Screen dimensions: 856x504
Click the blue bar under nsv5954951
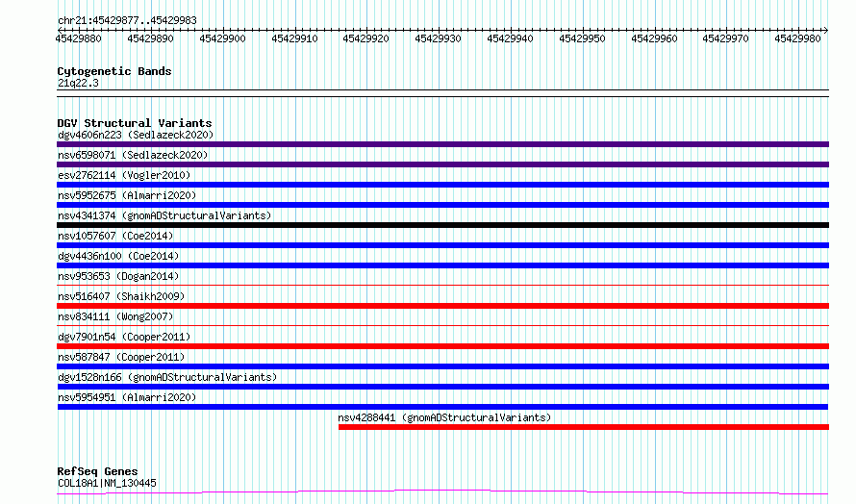pyautogui.click(x=442, y=407)
